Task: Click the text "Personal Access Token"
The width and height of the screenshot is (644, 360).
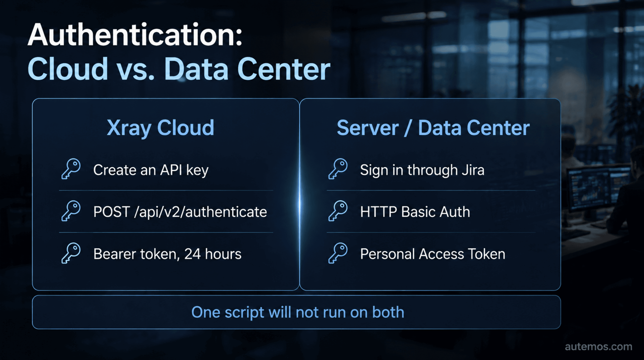Action: (x=432, y=254)
